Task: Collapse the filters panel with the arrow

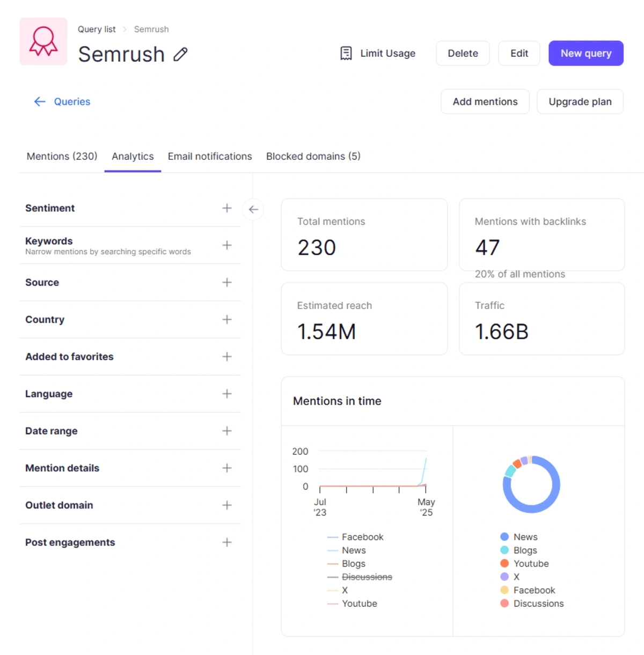Action: pos(253,209)
